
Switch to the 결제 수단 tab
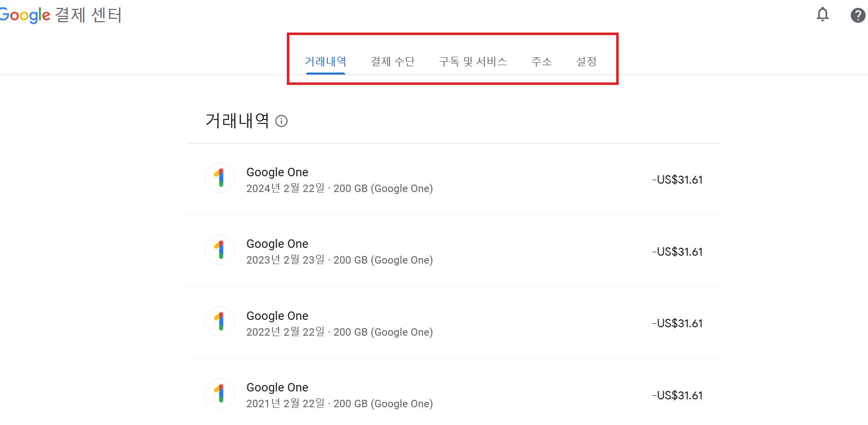coord(393,62)
